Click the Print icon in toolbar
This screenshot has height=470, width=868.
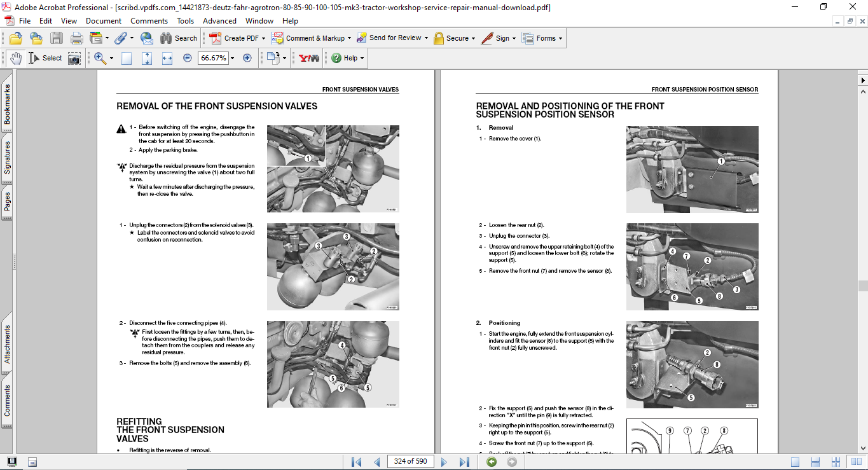(77, 38)
